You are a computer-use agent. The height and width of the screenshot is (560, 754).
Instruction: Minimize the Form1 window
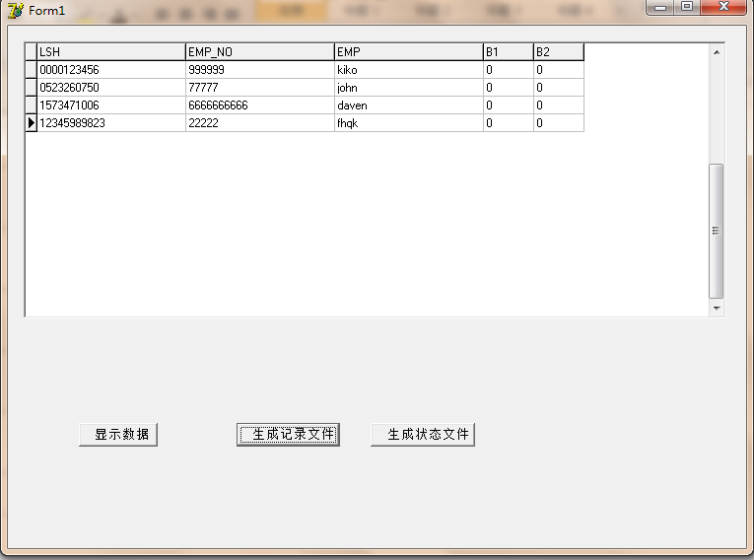pyautogui.click(x=660, y=7)
